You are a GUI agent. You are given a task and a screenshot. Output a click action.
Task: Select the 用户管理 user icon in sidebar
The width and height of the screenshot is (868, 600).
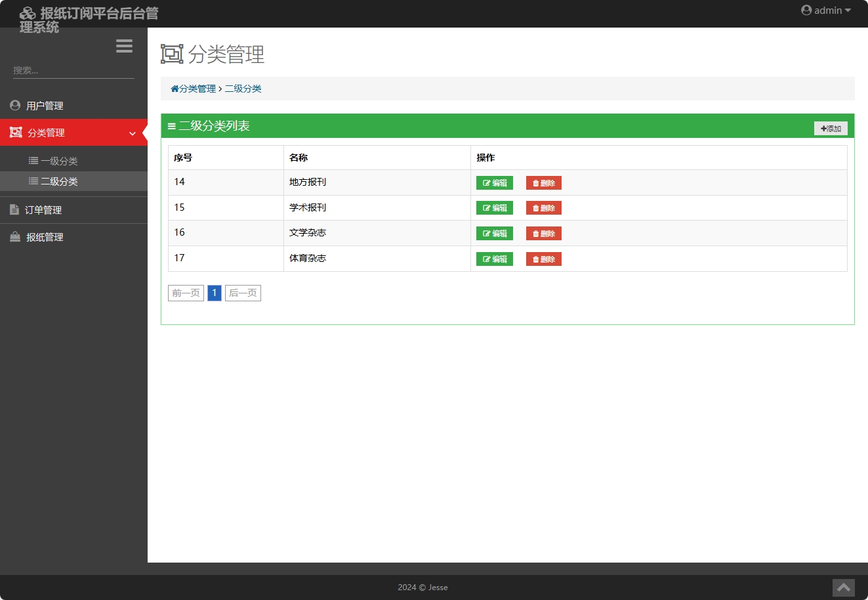[x=14, y=105]
